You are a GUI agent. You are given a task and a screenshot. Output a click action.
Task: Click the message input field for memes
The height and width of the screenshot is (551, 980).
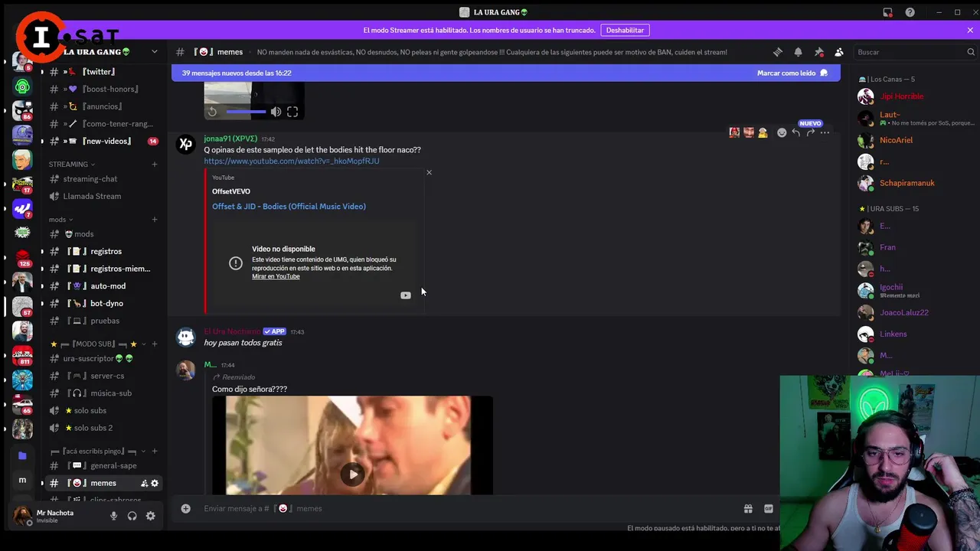pyautogui.click(x=467, y=508)
